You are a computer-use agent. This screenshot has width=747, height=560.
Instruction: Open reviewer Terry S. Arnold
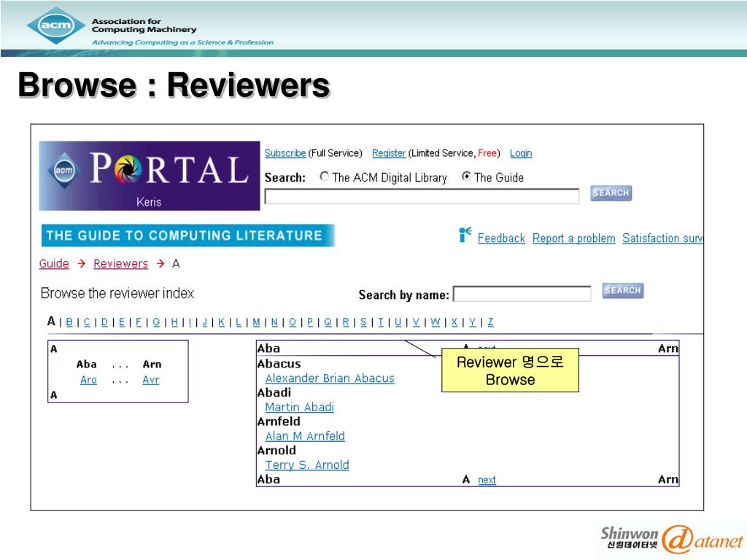(x=307, y=464)
